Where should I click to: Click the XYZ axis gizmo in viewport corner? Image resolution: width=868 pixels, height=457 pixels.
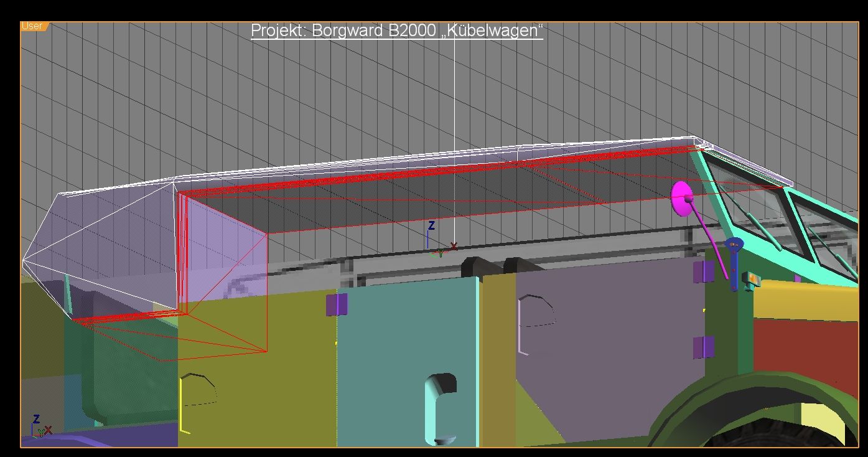point(41,426)
